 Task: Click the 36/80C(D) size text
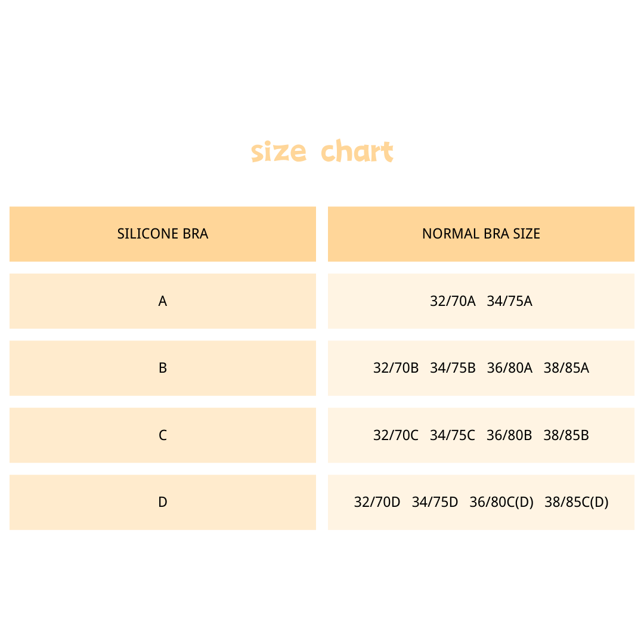click(x=501, y=502)
